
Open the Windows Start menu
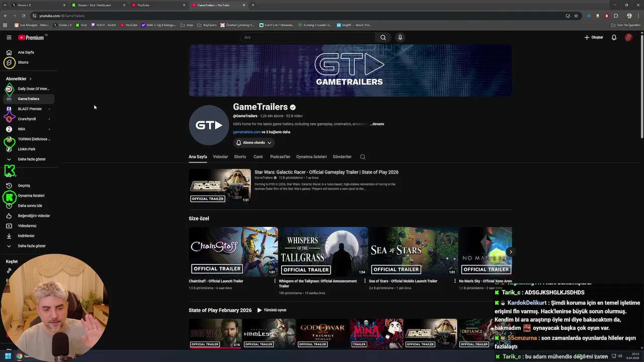[x=8, y=356]
